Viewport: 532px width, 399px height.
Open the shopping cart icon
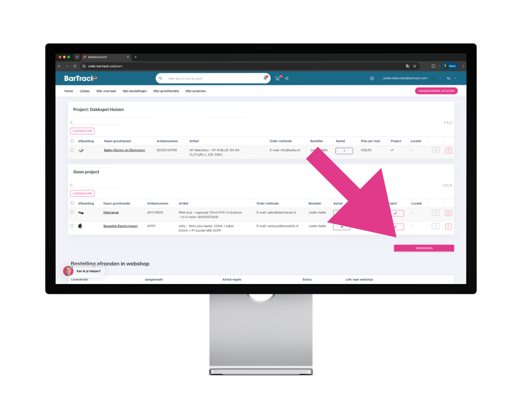click(278, 78)
